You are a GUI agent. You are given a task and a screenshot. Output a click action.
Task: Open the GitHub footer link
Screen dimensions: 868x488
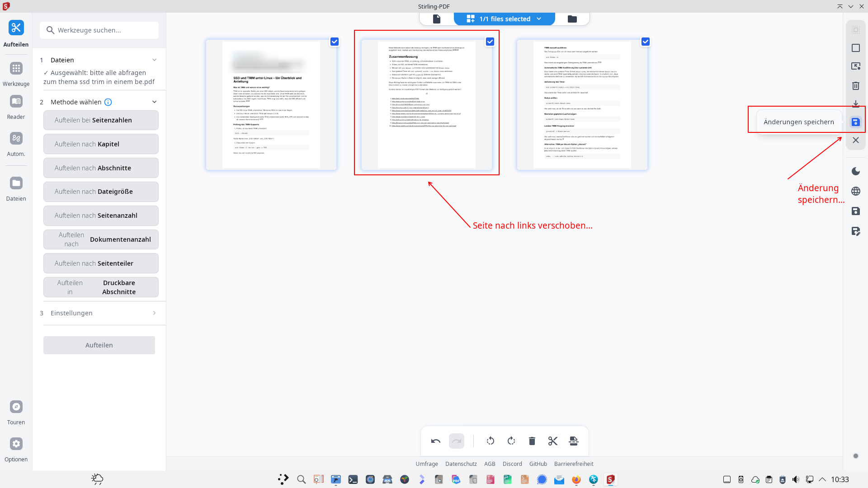tap(538, 464)
